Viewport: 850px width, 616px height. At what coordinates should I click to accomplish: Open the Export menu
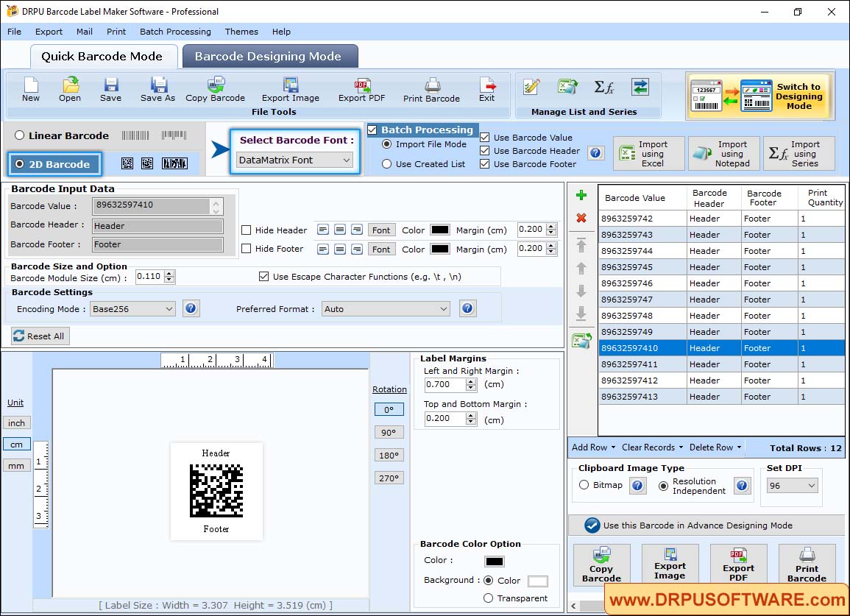[49, 32]
